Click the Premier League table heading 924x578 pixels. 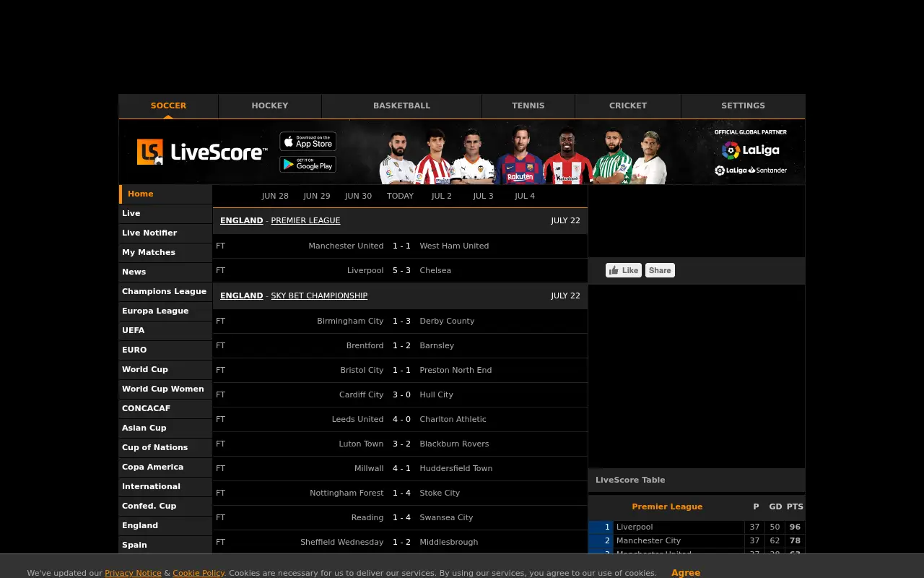click(x=667, y=506)
